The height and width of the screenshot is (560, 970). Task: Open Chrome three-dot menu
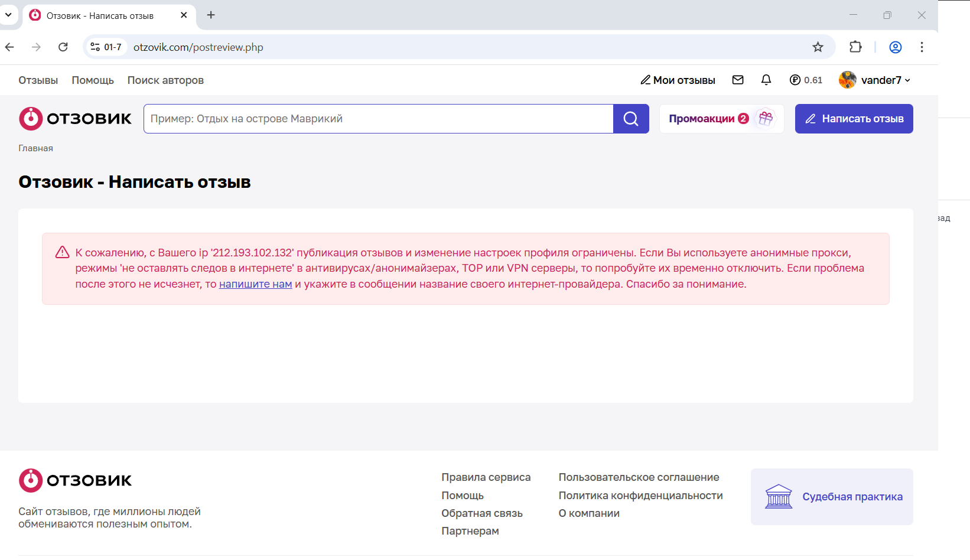pyautogui.click(x=922, y=47)
